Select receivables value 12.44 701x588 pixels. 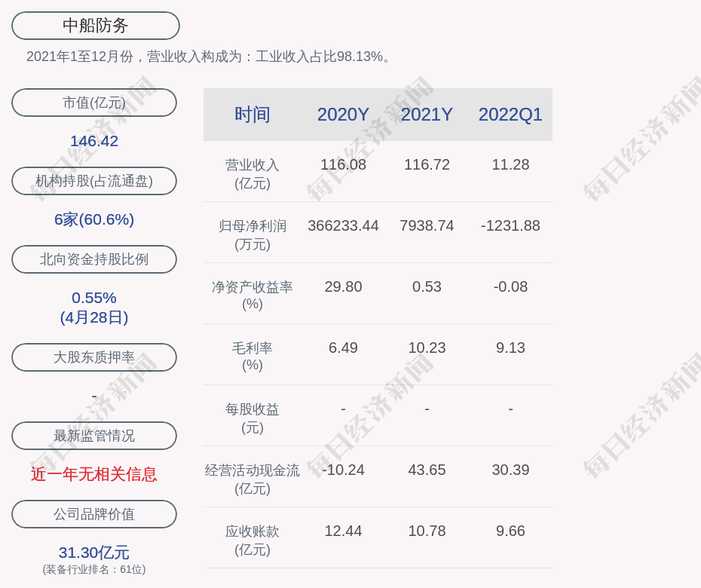344,531
